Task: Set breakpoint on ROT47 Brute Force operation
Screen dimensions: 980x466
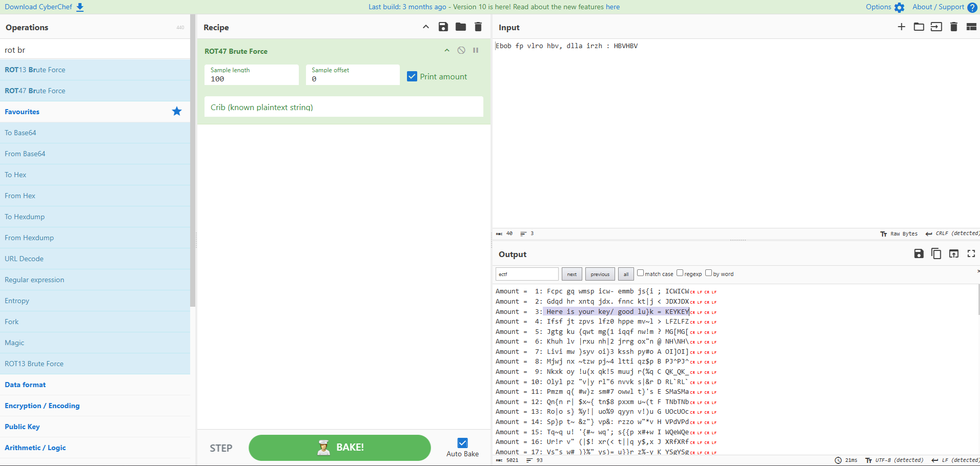Action: 476,50
